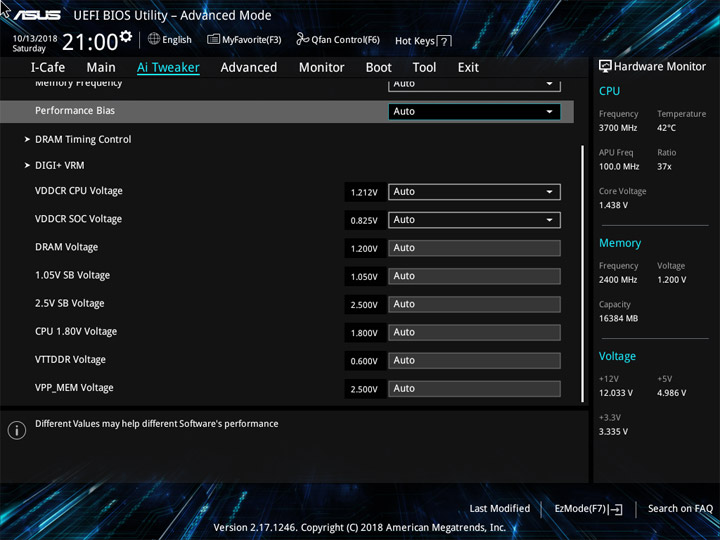Click the 16384 MB capacity value

point(619,318)
